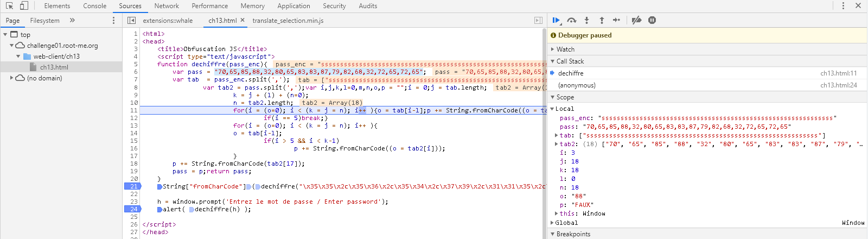The width and height of the screenshot is (868, 239).
Task: Open the ch13.html:11 source location link
Action: (838, 73)
